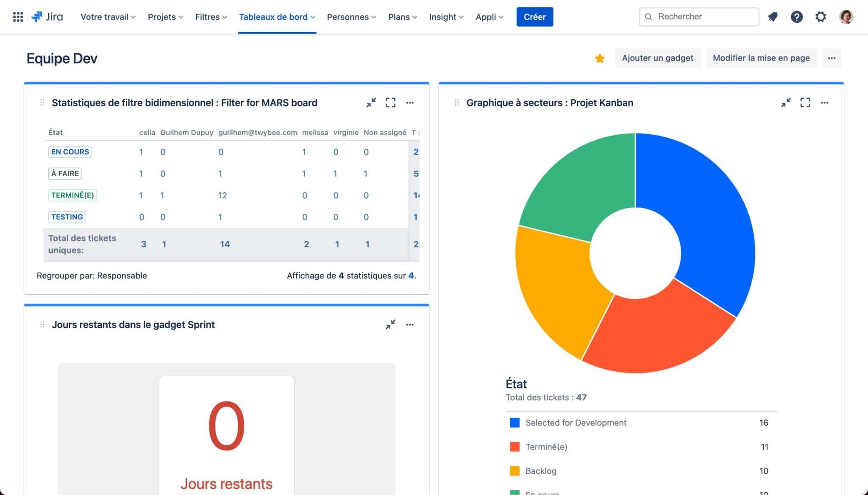Minimize the Statistiques de filtre bidimensionnel gadget

371,103
